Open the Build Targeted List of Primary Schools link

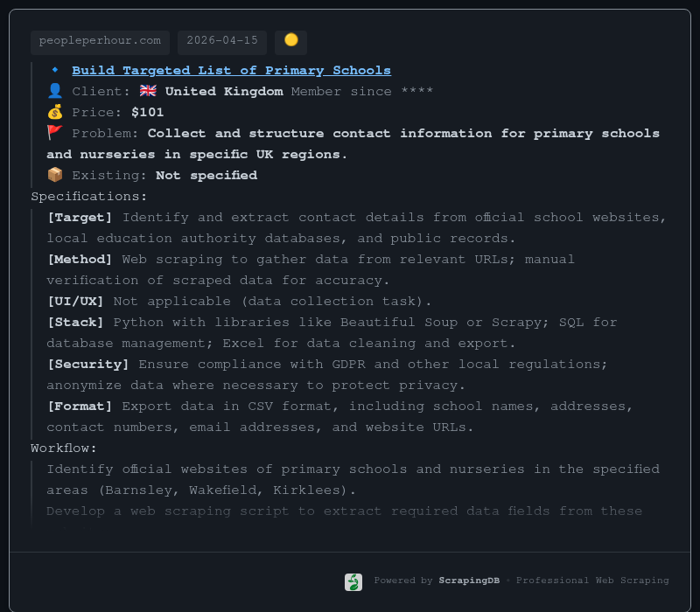point(231,70)
